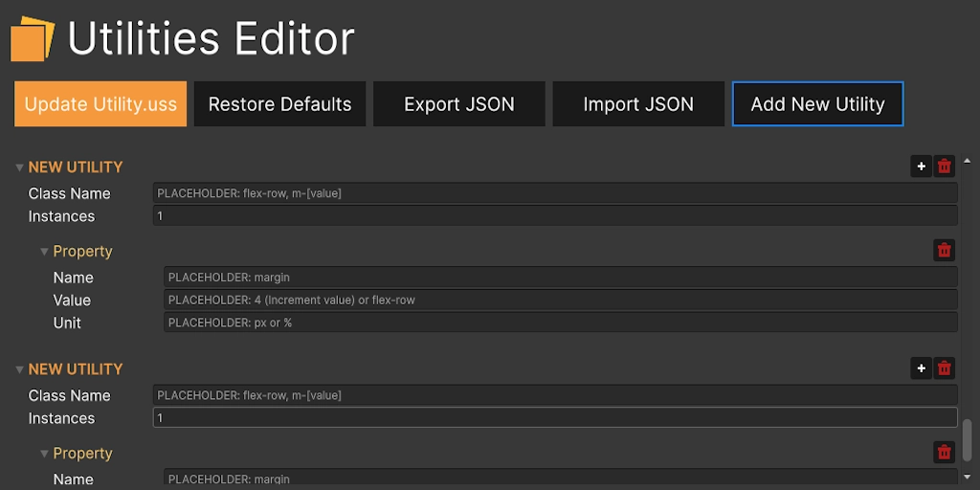The image size is (980, 490).
Task: Delete the second Property using trash icon
Action: click(x=945, y=453)
